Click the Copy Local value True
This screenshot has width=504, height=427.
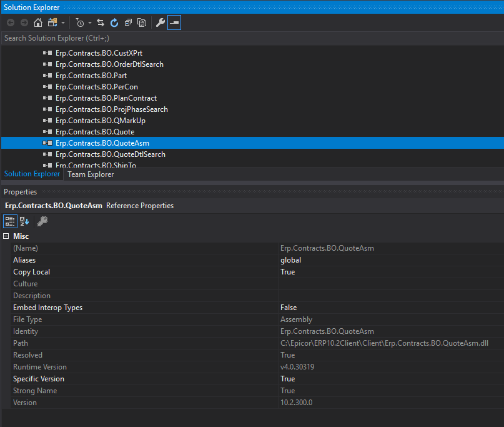[288, 272]
